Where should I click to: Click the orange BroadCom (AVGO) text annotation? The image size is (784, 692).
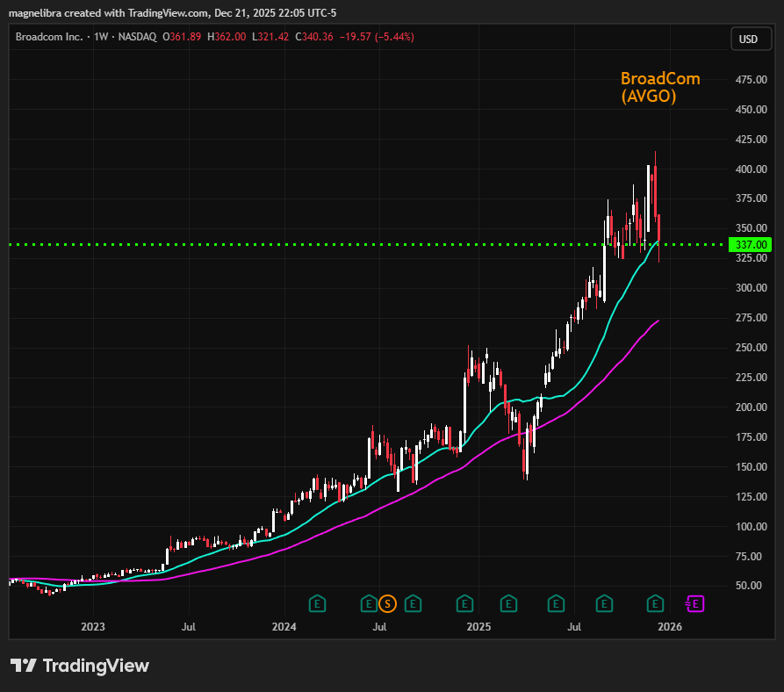tap(660, 87)
